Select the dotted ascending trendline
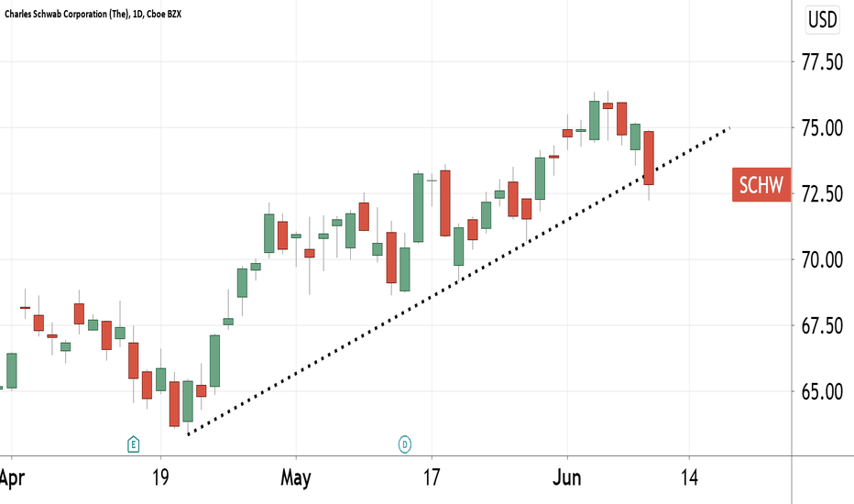 click(458, 281)
